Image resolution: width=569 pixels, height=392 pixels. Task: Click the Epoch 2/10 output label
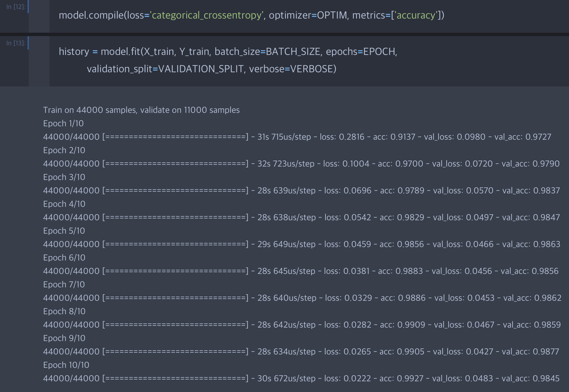point(64,150)
